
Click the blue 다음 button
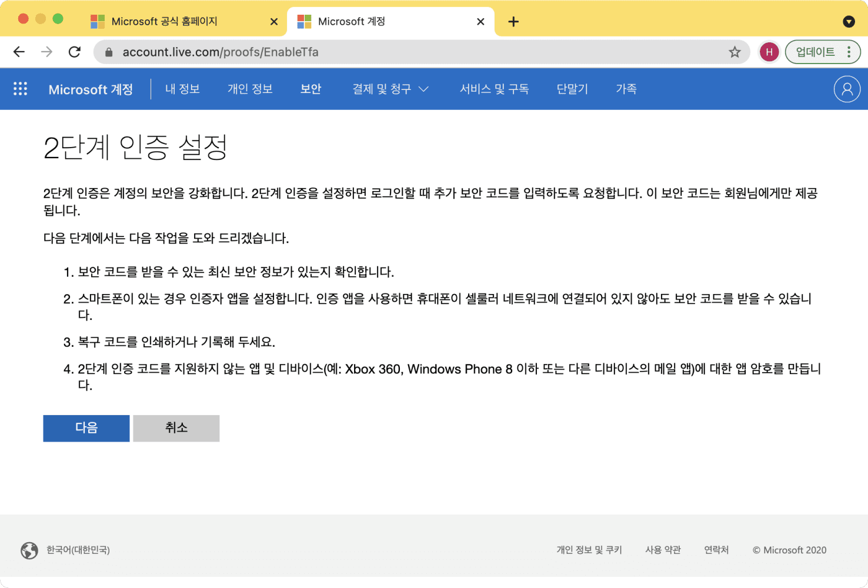pos(86,428)
